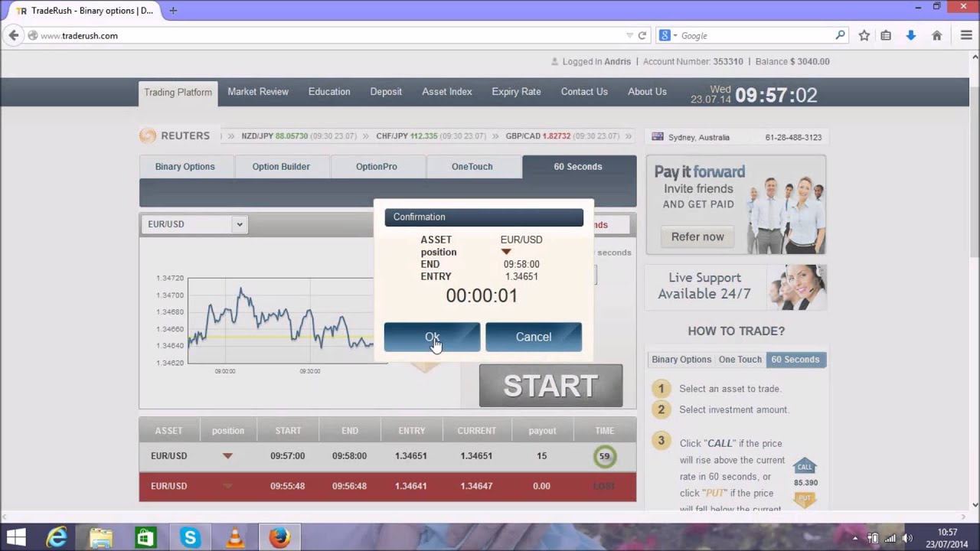The height and width of the screenshot is (551, 980).
Task: Open File Explorer from taskbar
Action: click(101, 538)
